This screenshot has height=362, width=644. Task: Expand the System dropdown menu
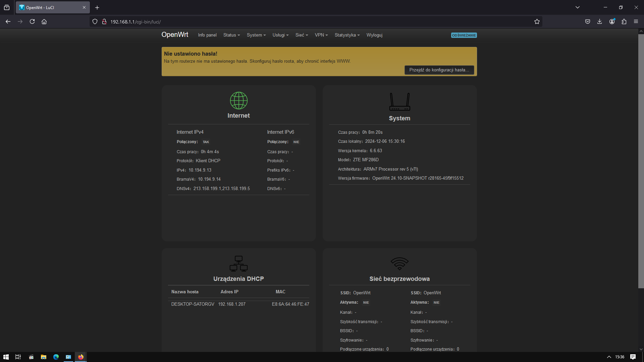point(256,35)
